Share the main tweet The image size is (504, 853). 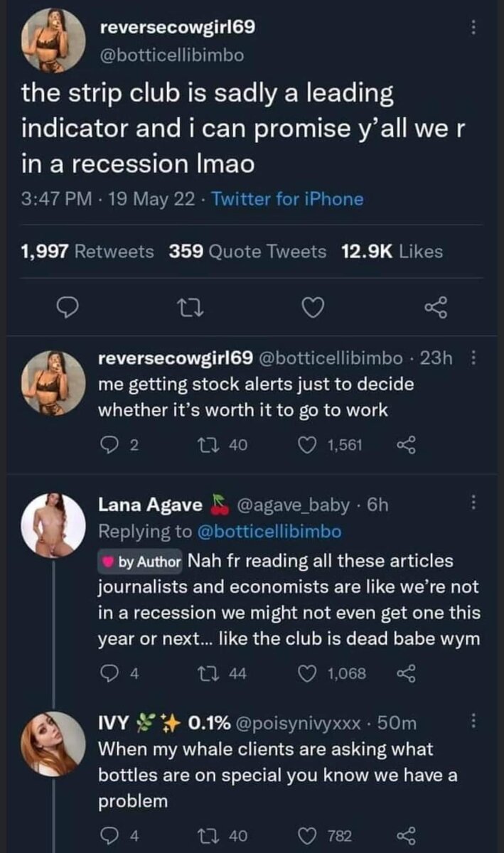[x=433, y=307]
